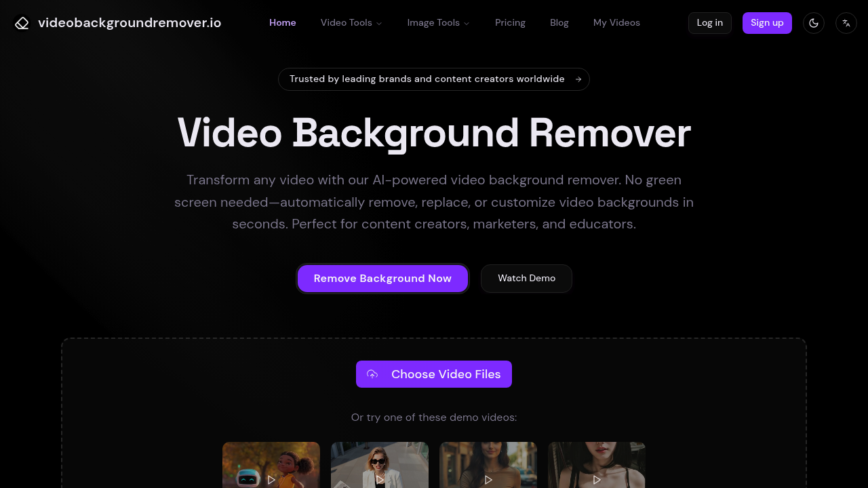Open the Pricing page

tap(510, 22)
